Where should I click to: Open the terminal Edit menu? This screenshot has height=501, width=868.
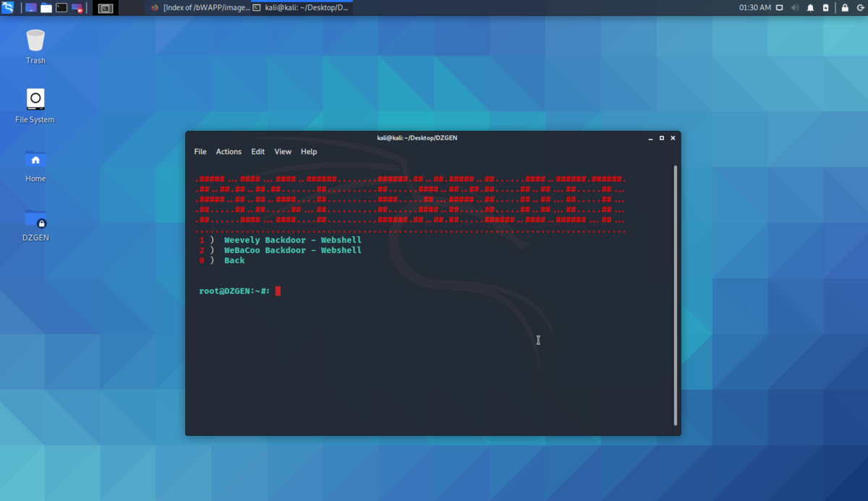point(258,152)
